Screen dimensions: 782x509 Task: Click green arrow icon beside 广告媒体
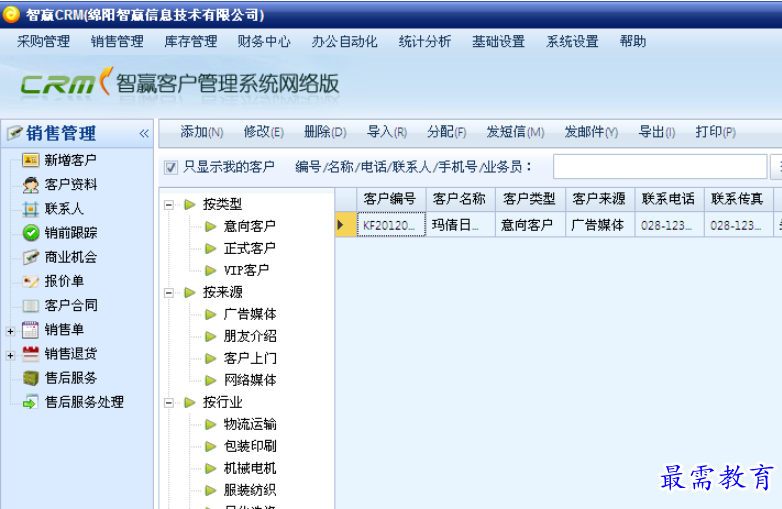(x=210, y=314)
